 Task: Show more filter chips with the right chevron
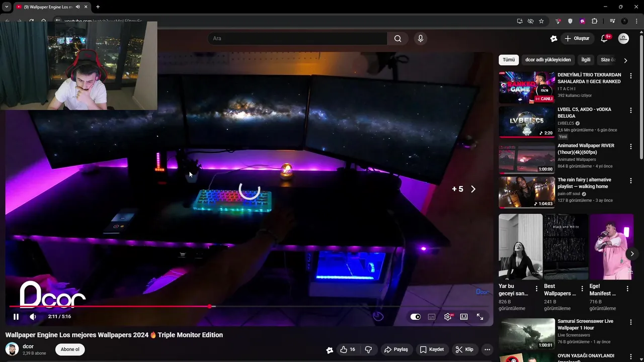tap(625, 60)
